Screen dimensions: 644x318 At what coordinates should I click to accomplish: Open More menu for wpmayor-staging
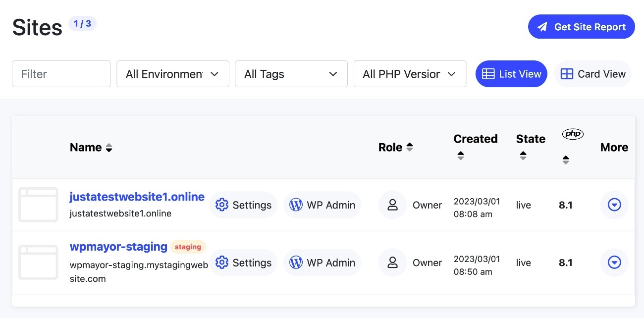coord(614,262)
